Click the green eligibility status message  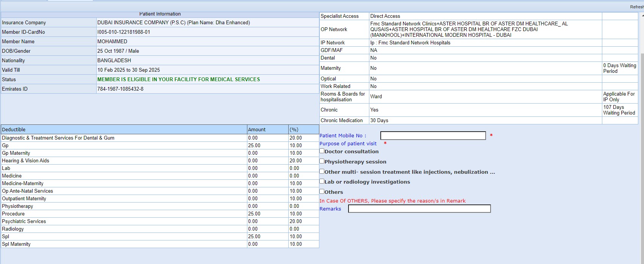point(178,80)
